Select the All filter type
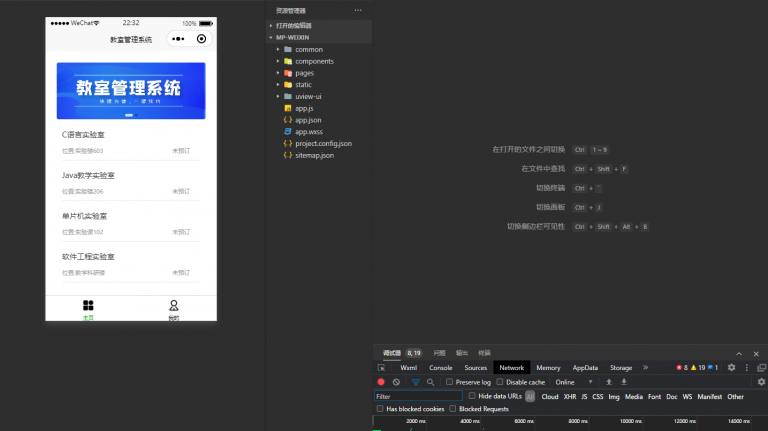 click(x=530, y=397)
